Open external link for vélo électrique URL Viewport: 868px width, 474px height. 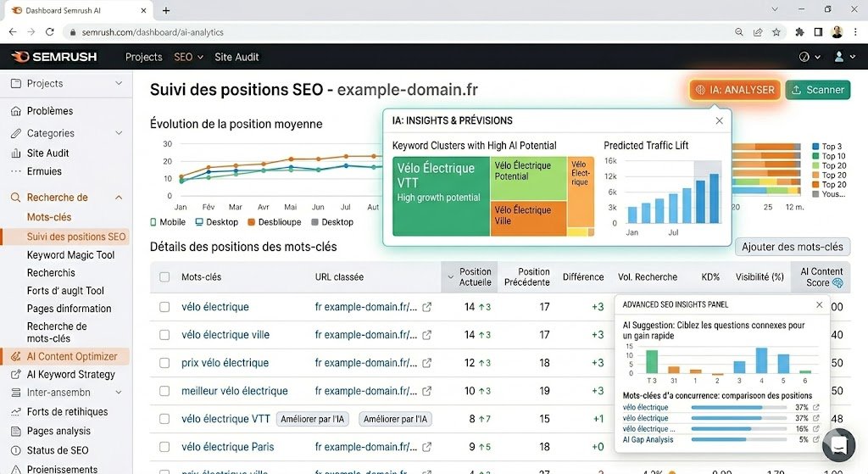click(427, 307)
